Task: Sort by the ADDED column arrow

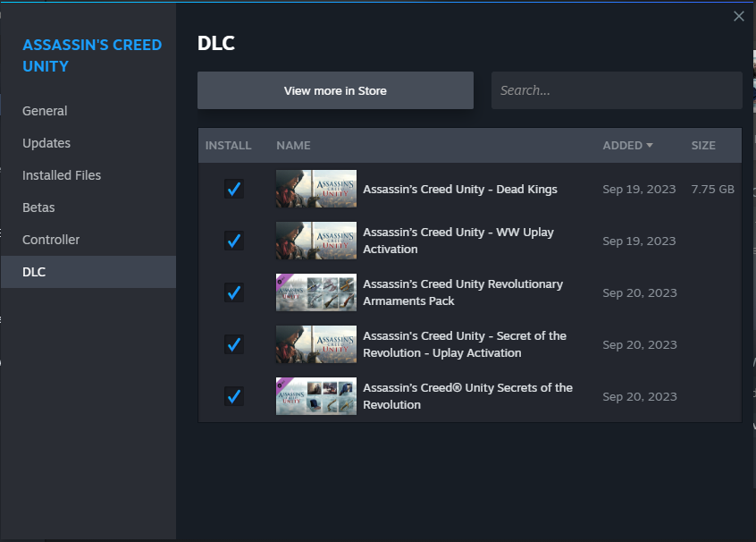Action: (650, 145)
